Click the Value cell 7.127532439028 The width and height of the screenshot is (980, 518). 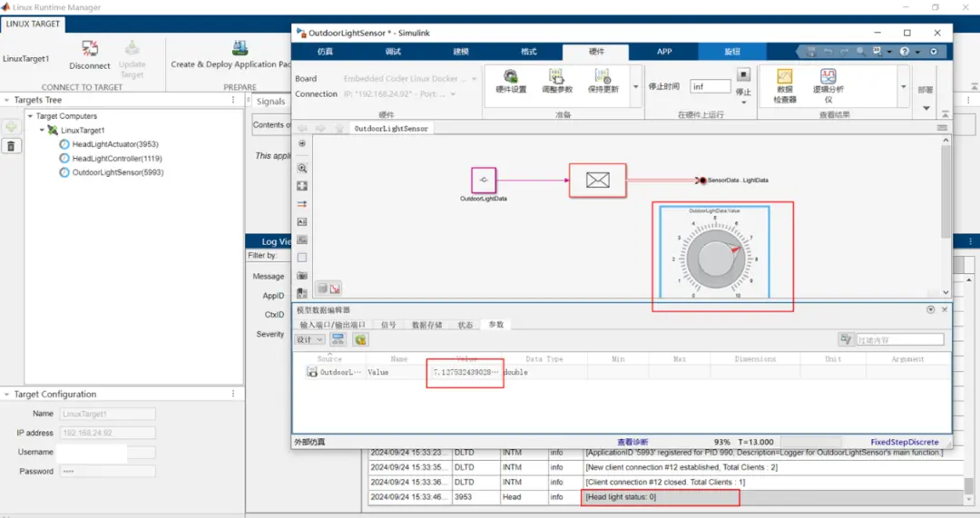[x=465, y=373]
